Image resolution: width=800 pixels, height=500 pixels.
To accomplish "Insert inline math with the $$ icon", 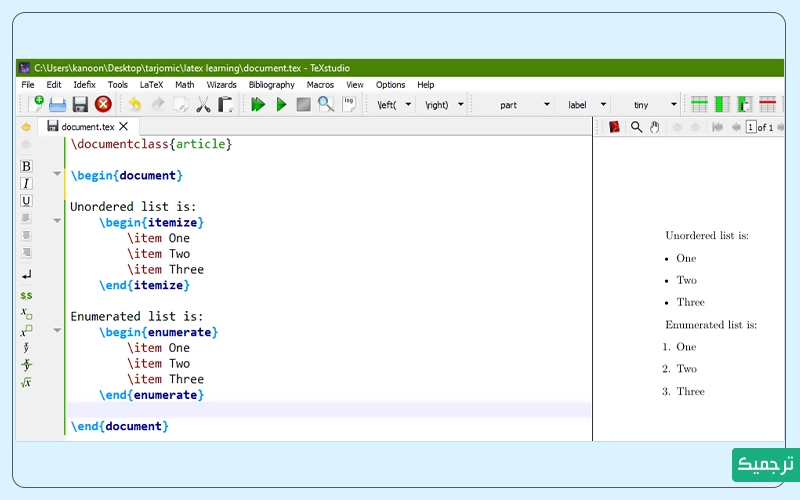I will tap(26, 295).
